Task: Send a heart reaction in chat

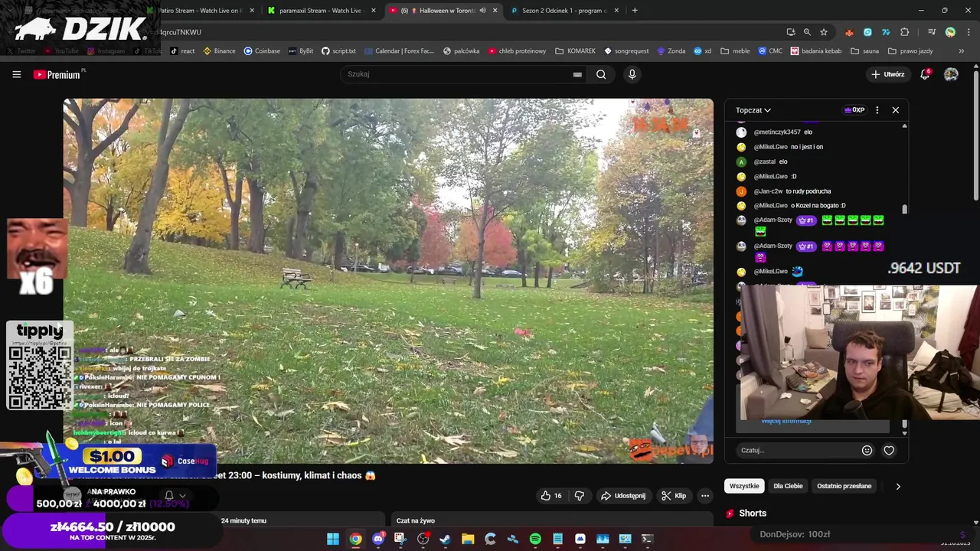Action: pos(889,450)
